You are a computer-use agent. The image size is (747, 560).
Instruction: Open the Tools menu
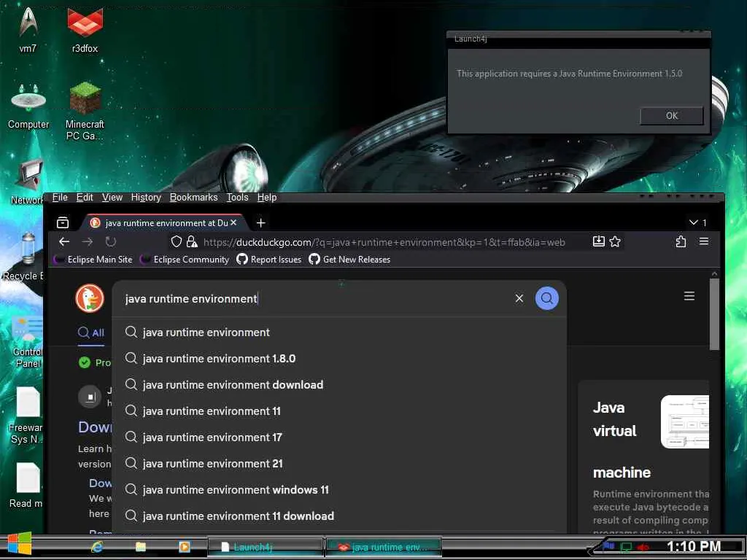point(237,197)
